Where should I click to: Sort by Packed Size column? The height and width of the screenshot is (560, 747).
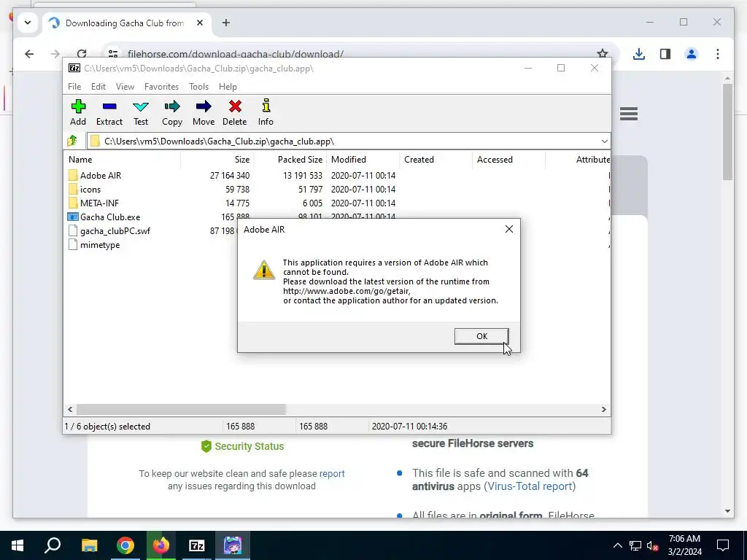pos(290,160)
